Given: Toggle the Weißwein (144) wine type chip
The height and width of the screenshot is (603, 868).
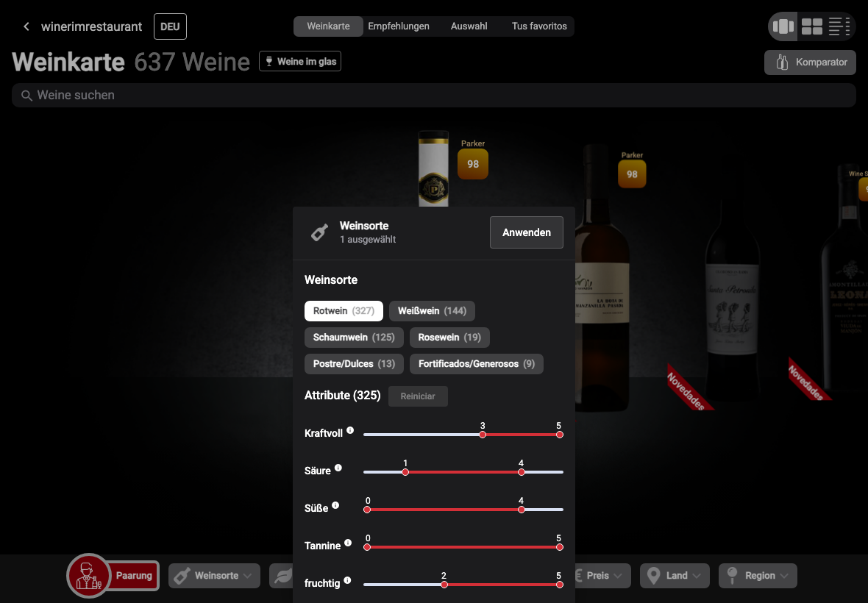Looking at the screenshot, I should click(x=432, y=311).
